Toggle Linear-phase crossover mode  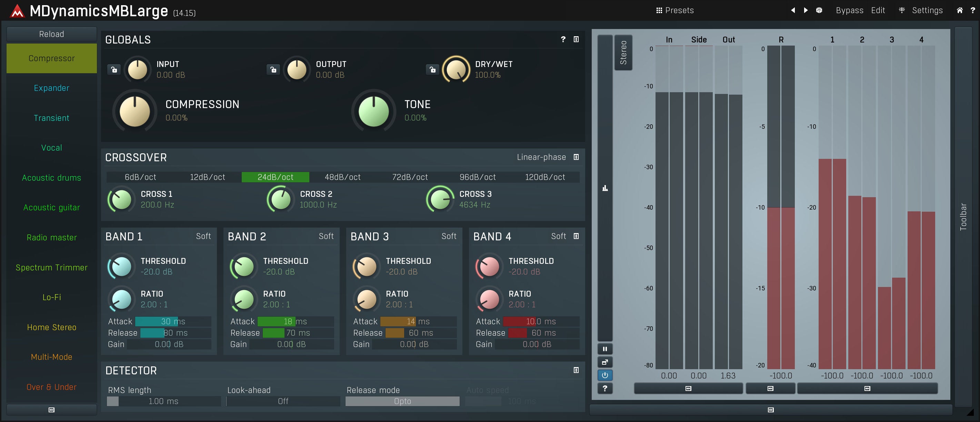tap(541, 157)
